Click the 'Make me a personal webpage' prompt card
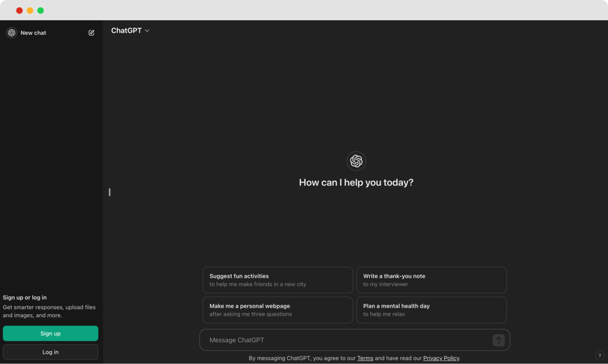This screenshot has height=364, width=608. click(277, 310)
